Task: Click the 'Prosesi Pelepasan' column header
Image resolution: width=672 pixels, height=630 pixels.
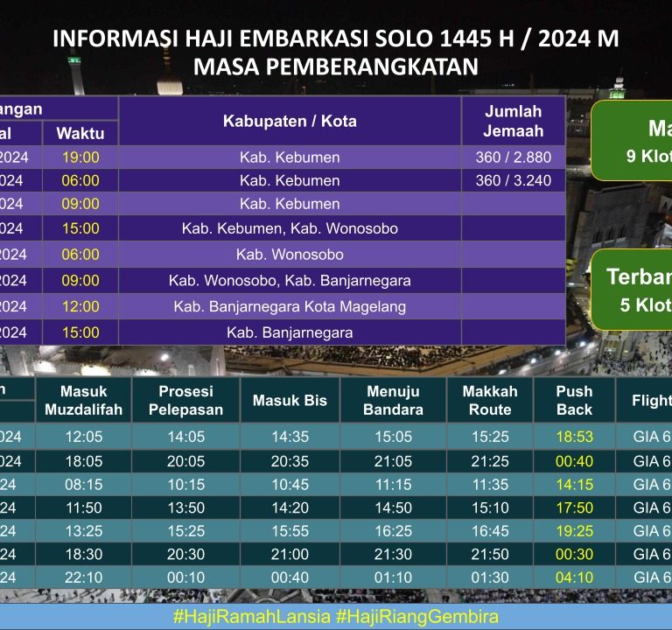Action: pos(186,400)
